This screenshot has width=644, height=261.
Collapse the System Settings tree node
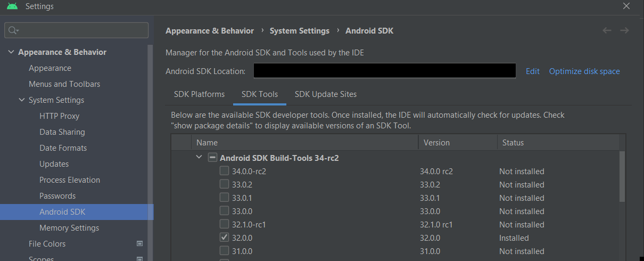(22, 100)
